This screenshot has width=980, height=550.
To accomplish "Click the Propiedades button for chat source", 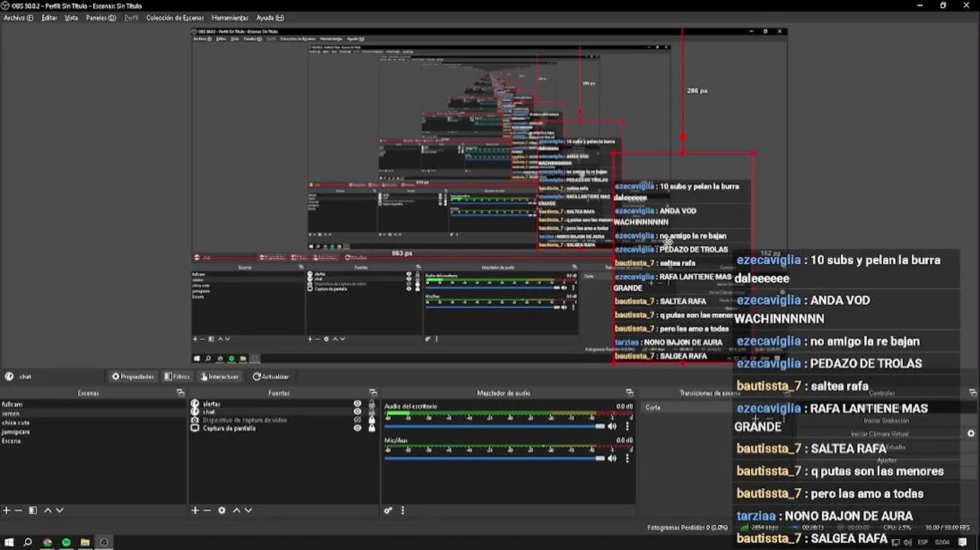I will click(133, 377).
